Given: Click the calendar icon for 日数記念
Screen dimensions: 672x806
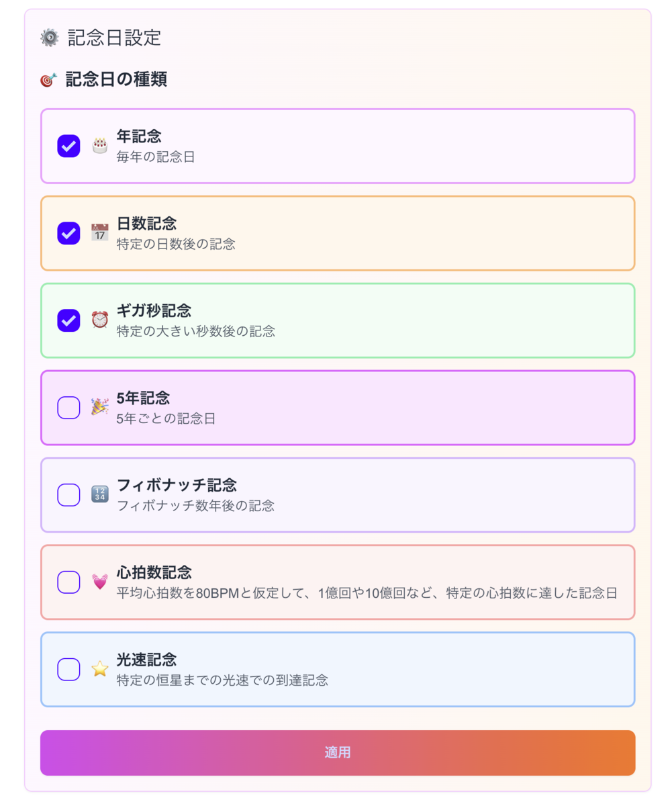Looking at the screenshot, I should point(99,233).
